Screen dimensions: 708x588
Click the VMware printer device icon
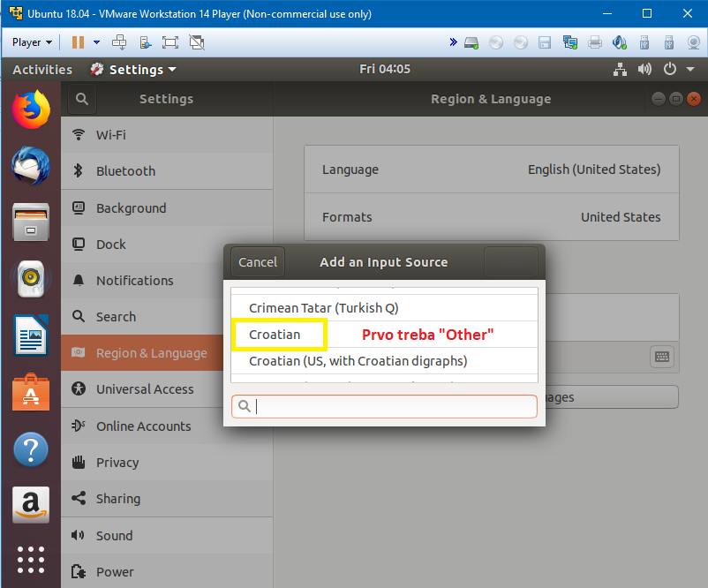pyautogui.click(x=595, y=43)
